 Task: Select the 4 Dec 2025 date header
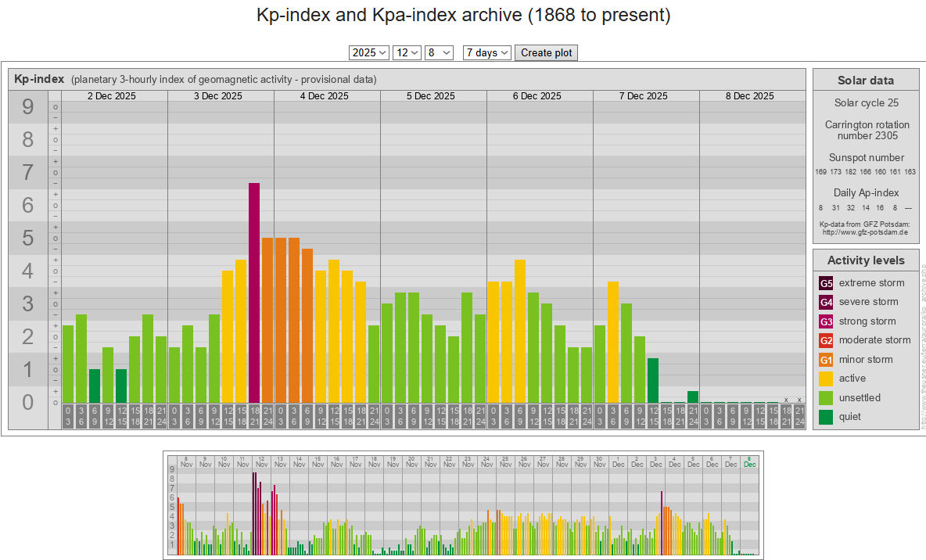click(x=324, y=96)
